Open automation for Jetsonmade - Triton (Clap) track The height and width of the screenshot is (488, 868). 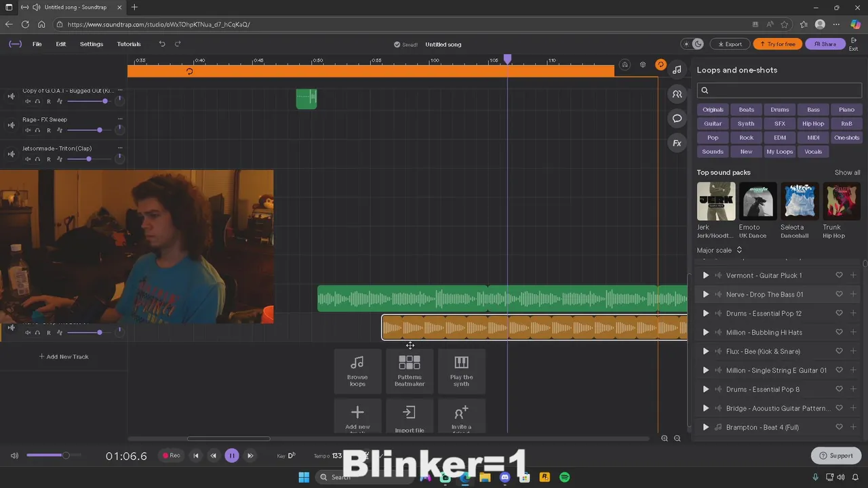pos(60,159)
